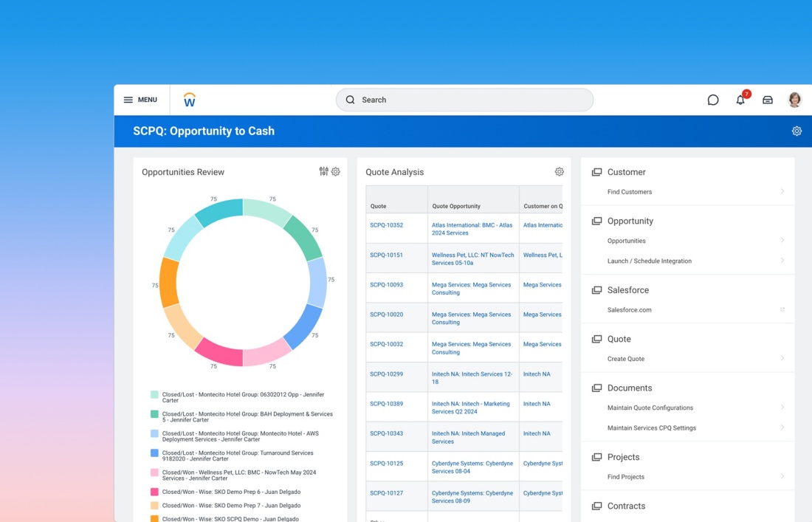Open the MENU hamburger button
Screen dimensions: 812x522
[140, 100]
